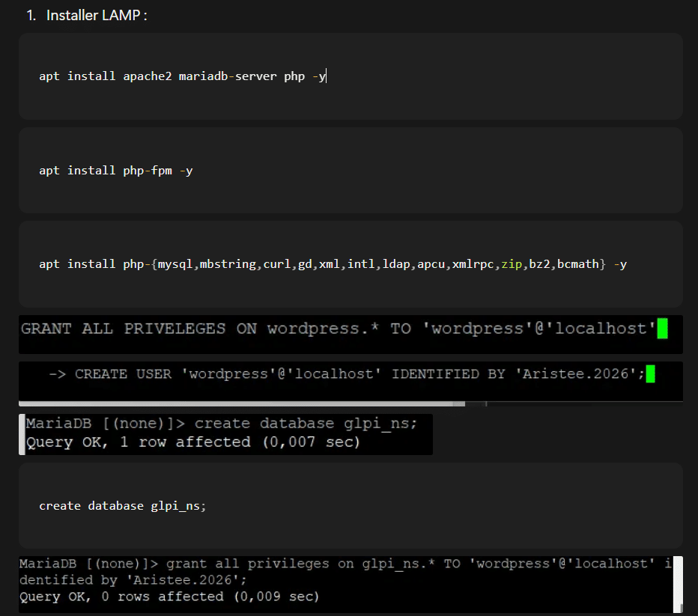The image size is (698, 616).
Task: Click the apt install apache2 code block
Action: (449, 76)
